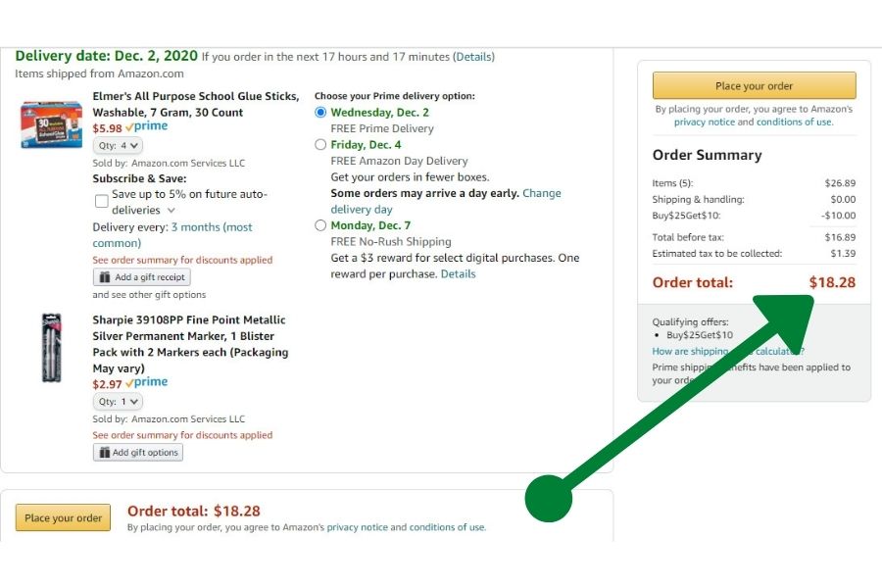Viewport: 882px width, 588px height.
Task: Open the Sharpie silver marker product image
Action: pos(52,348)
